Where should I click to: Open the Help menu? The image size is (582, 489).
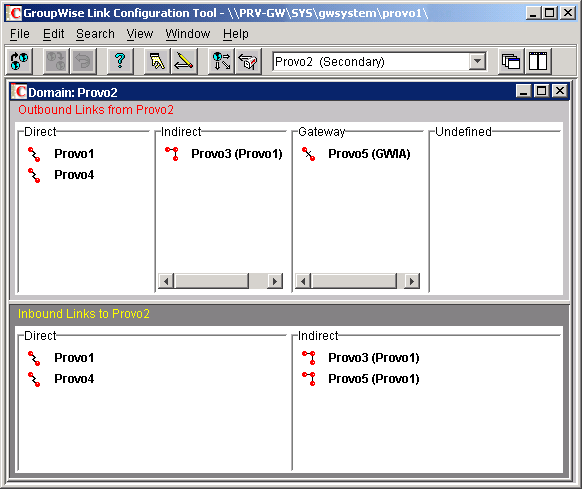pyautogui.click(x=236, y=34)
